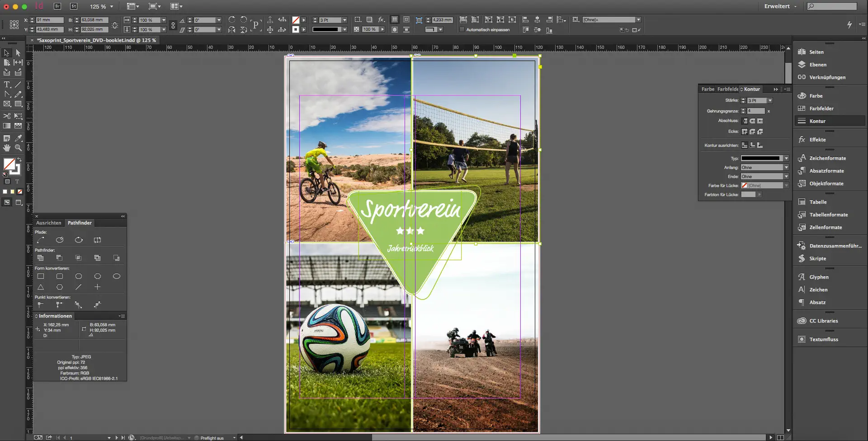Open the Glyphen panel
868x441 pixels.
819,277
